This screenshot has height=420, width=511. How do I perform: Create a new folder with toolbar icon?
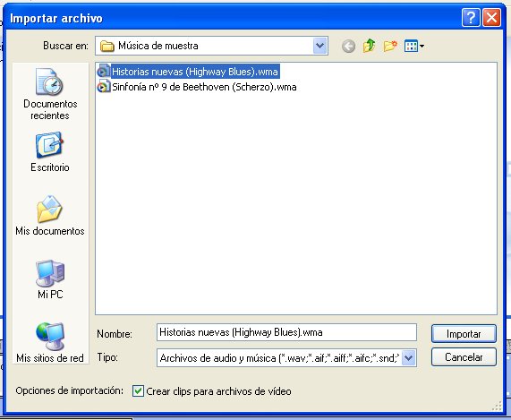390,46
